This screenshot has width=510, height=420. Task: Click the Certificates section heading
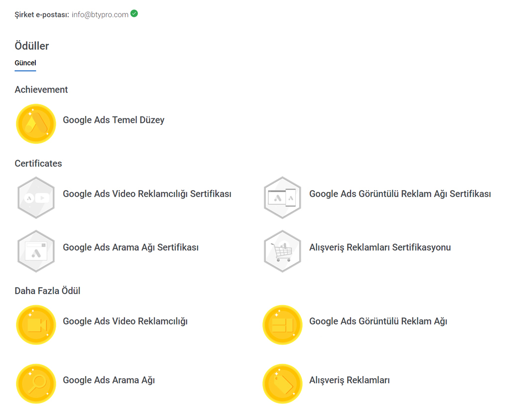(38, 164)
